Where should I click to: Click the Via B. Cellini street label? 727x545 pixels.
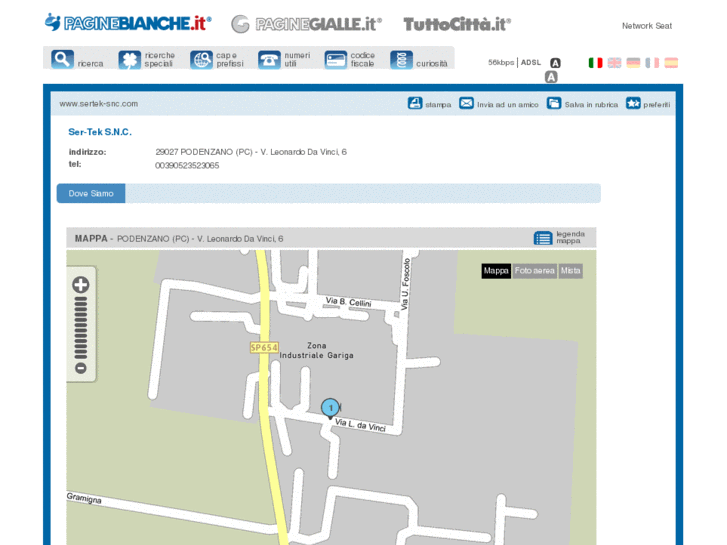[348, 302]
